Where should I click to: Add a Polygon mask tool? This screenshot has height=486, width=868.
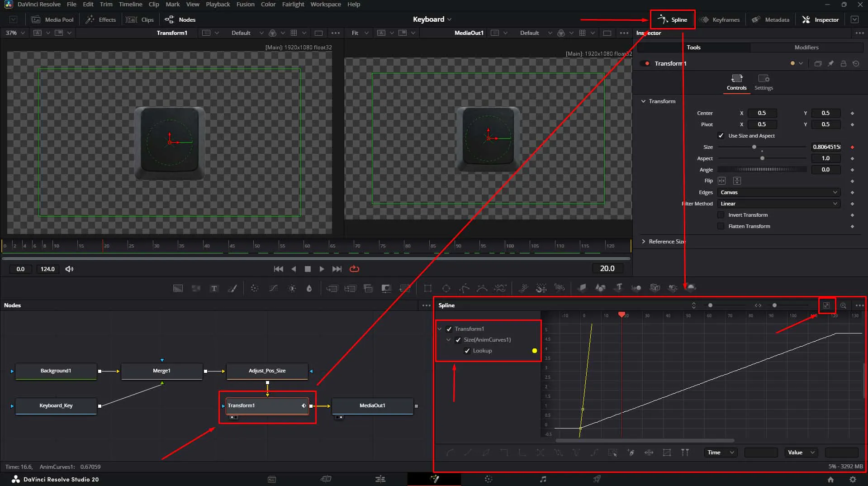(464, 288)
